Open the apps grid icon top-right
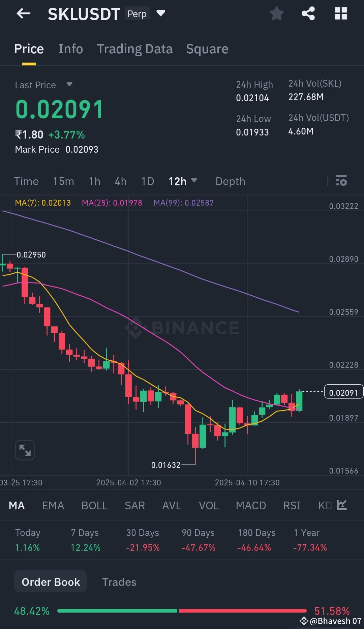 click(340, 13)
